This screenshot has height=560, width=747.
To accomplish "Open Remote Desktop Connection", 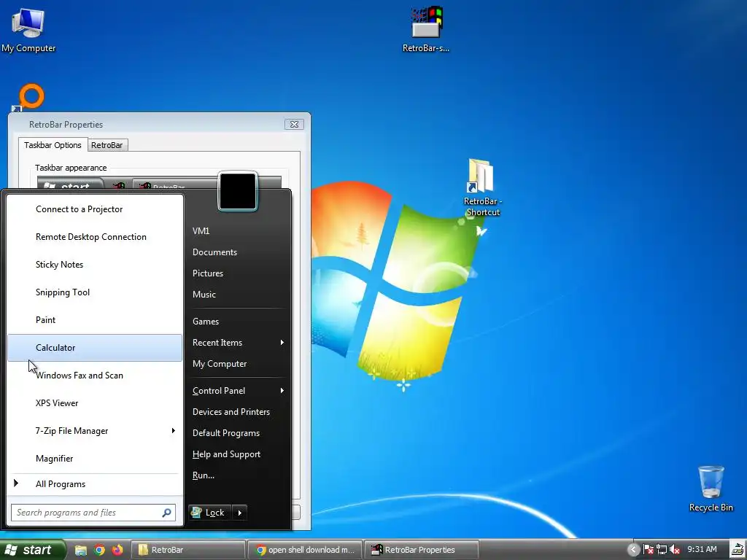I will pyautogui.click(x=95, y=237).
